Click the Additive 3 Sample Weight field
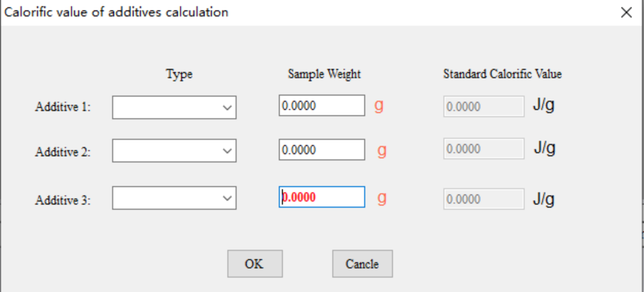644x292 pixels. [321, 197]
